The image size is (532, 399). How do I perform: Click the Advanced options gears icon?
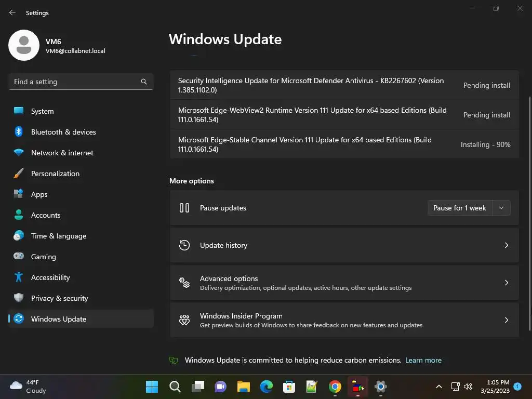coord(184,283)
